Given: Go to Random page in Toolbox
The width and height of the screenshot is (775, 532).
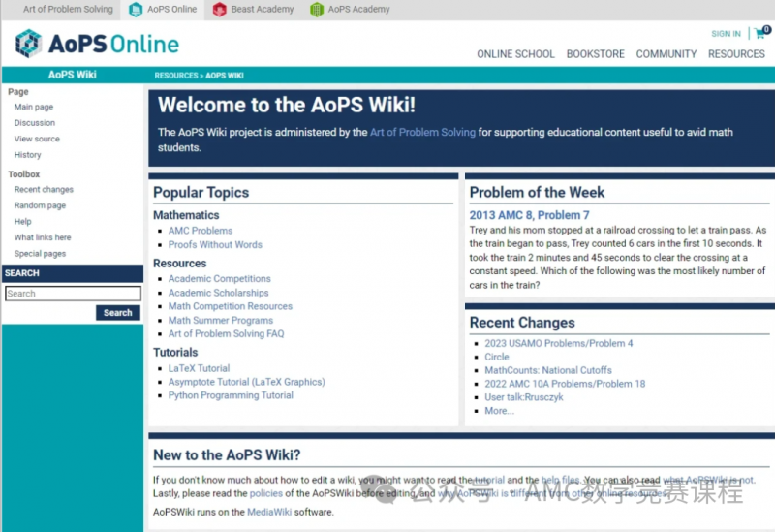Looking at the screenshot, I should coord(40,205).
